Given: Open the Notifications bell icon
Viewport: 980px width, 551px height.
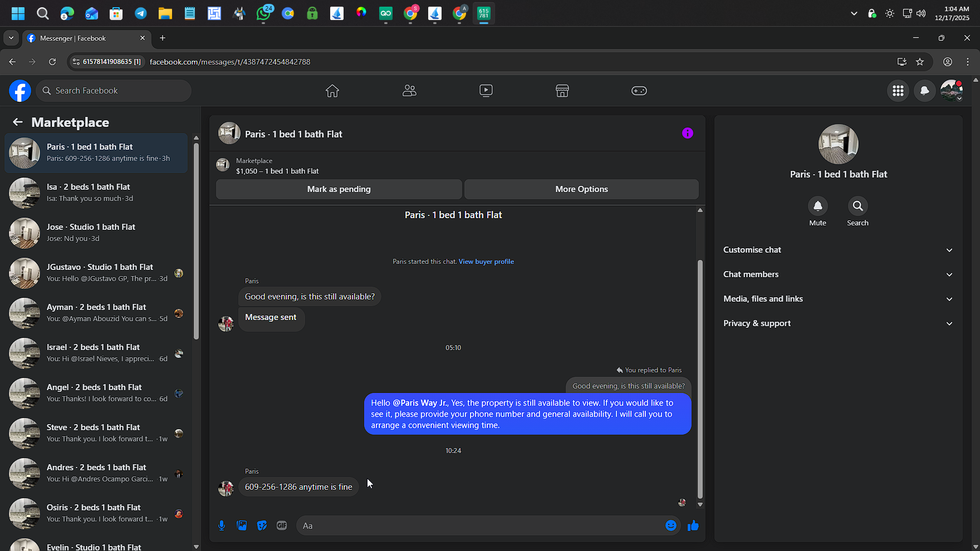Looking at the screenshot, I should (925, 91).
